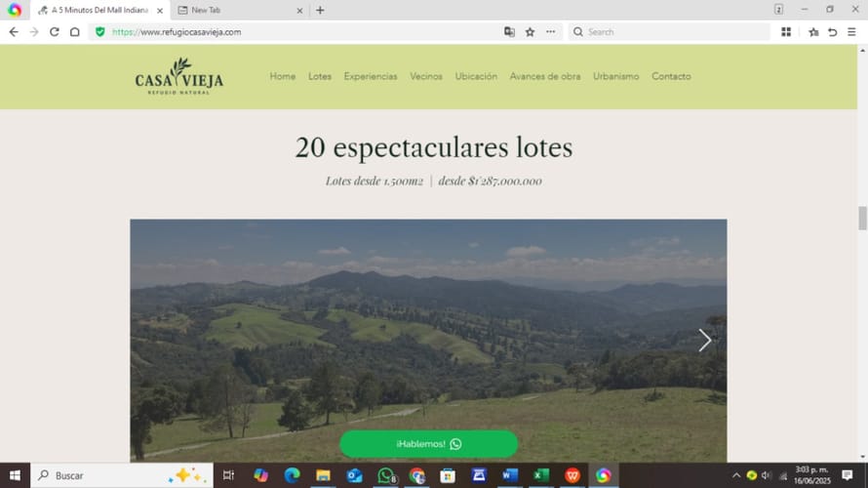Open the Windows Start menu

point(15,475)
